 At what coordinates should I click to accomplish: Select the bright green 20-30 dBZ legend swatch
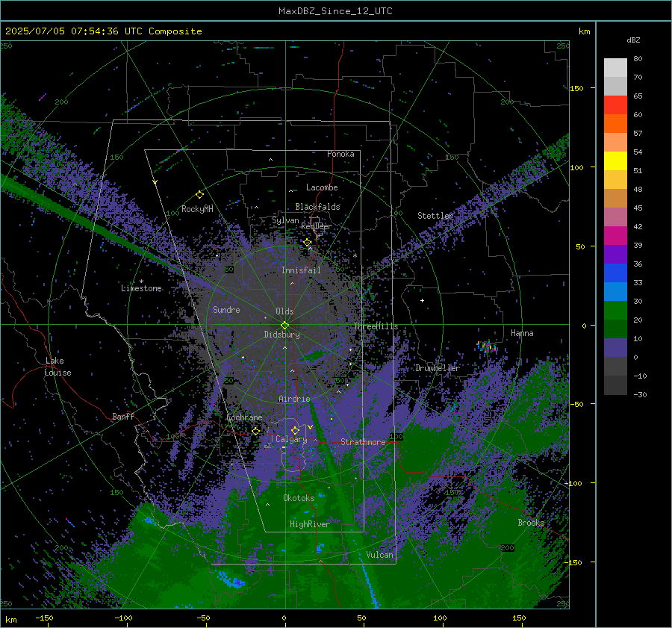[x=615, y=311]
